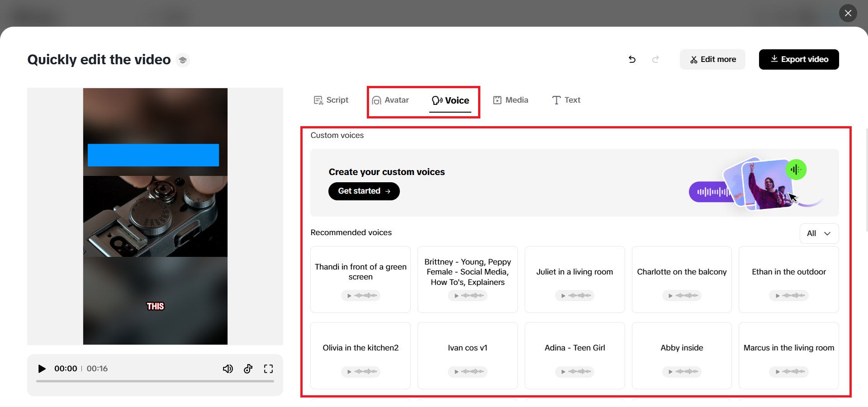Play the video preview
Image resolution: width=868 pixels, height=407 pixels.
tap(42, 369)
